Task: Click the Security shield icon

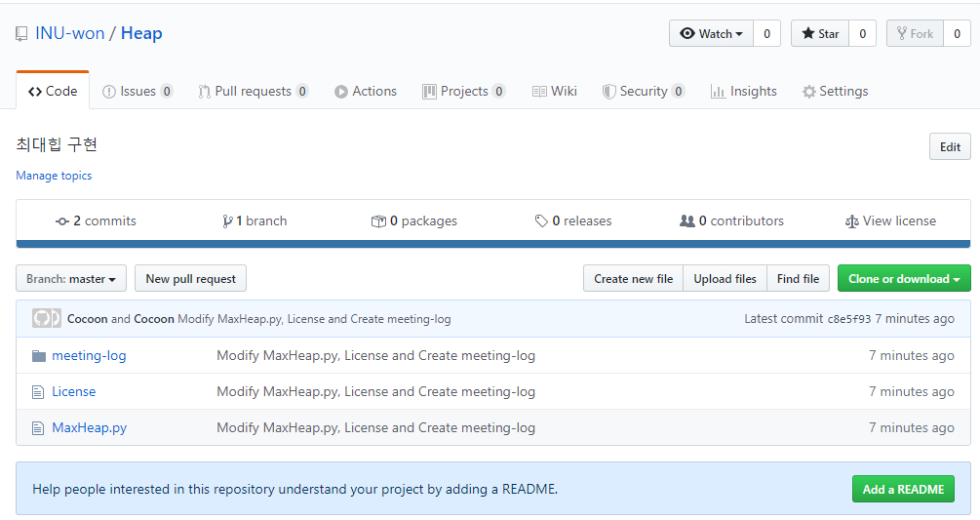Action: [x=608, y=92]
